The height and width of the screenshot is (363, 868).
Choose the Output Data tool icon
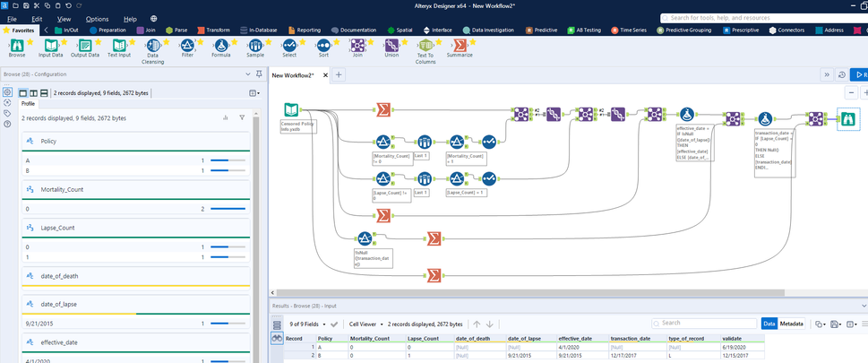(x=85, y=46)
